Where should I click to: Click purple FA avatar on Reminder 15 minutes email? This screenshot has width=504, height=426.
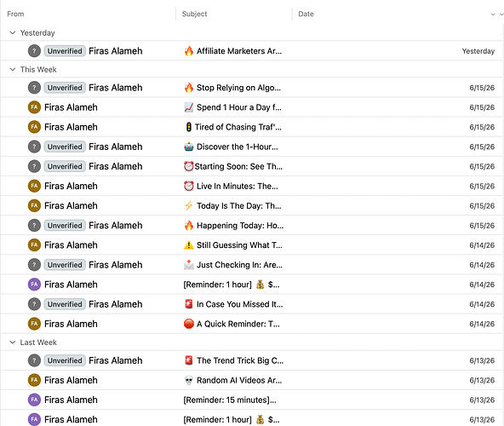pos(34,400)
